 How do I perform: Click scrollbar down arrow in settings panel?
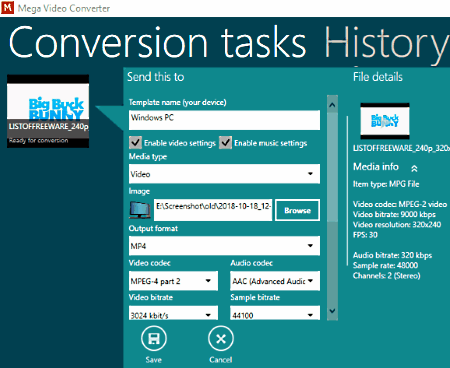pos(332,311)
